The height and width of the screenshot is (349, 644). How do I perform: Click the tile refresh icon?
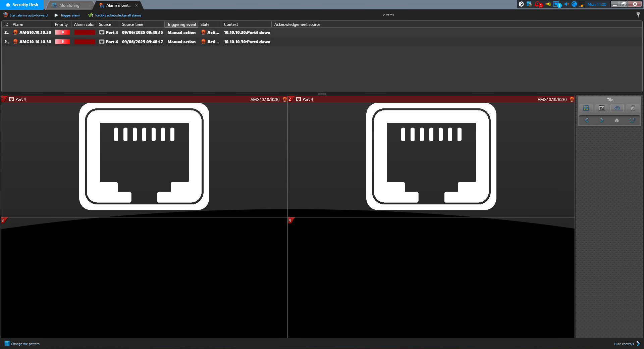tap(632, 120)
